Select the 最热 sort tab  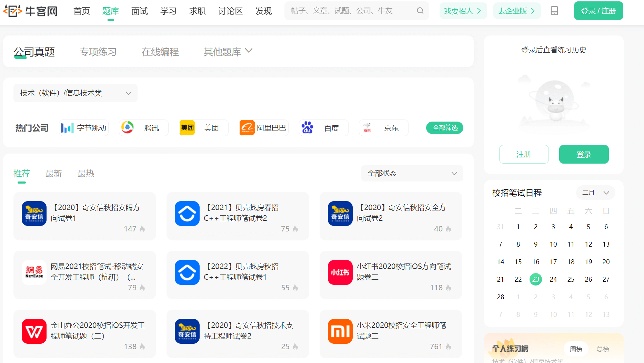(x=86, y=174)
